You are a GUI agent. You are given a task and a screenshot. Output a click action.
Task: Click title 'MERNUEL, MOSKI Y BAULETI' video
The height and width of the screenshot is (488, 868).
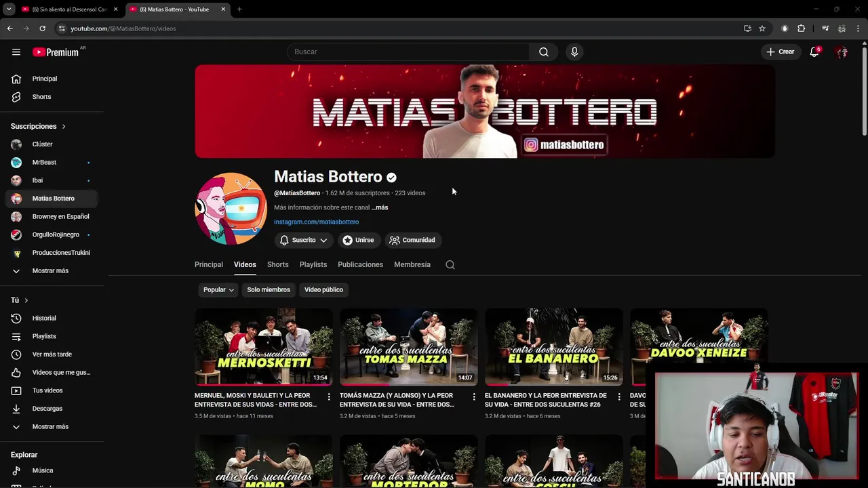pos(256,400)
